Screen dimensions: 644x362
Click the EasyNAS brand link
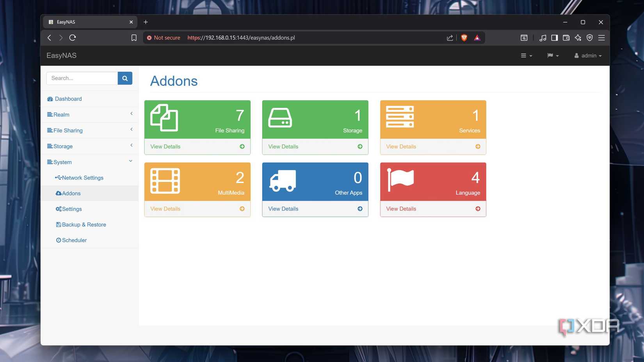pos(61,55)
